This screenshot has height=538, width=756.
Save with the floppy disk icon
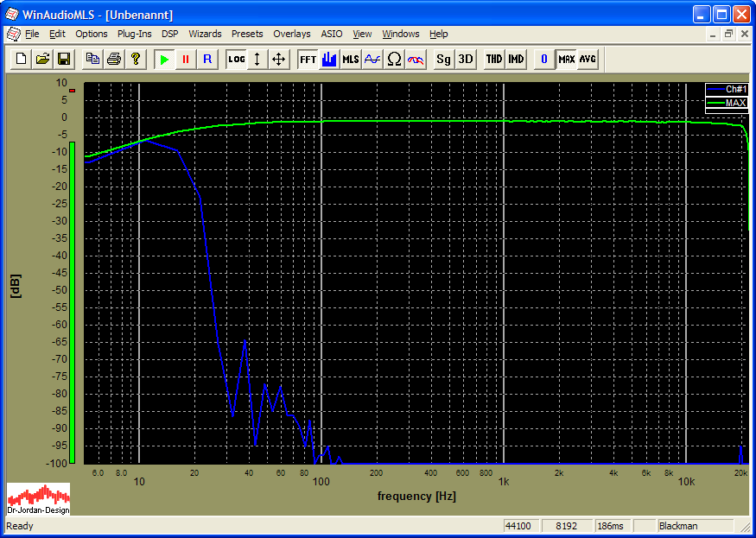tap(63, 59)
